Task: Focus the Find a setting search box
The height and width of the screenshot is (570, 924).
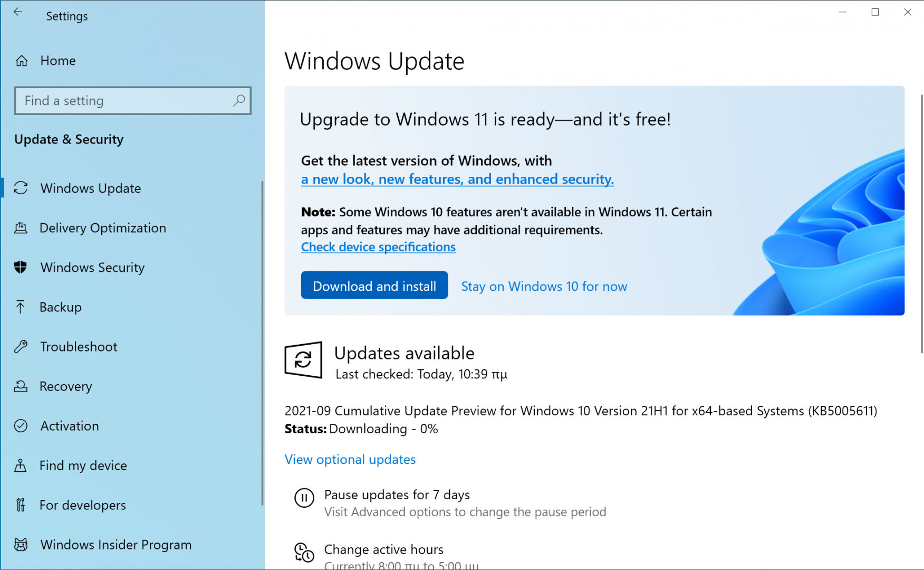Action: click(x=133, y=100)
